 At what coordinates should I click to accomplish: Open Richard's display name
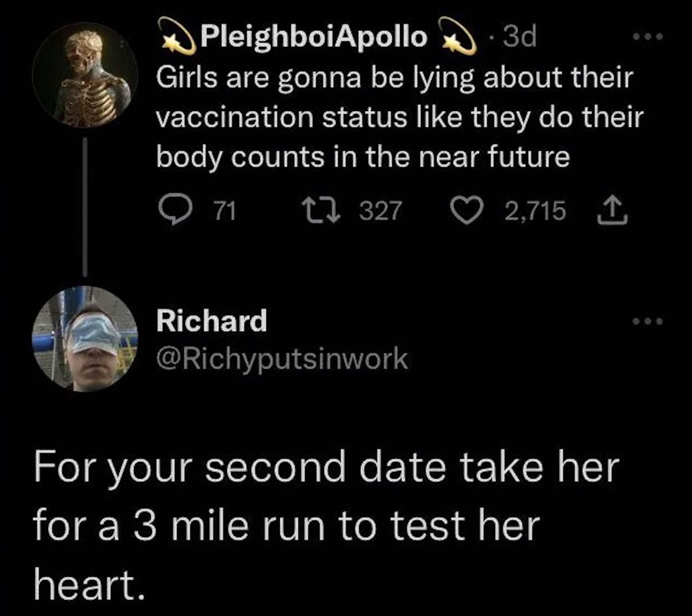point(212,320)
